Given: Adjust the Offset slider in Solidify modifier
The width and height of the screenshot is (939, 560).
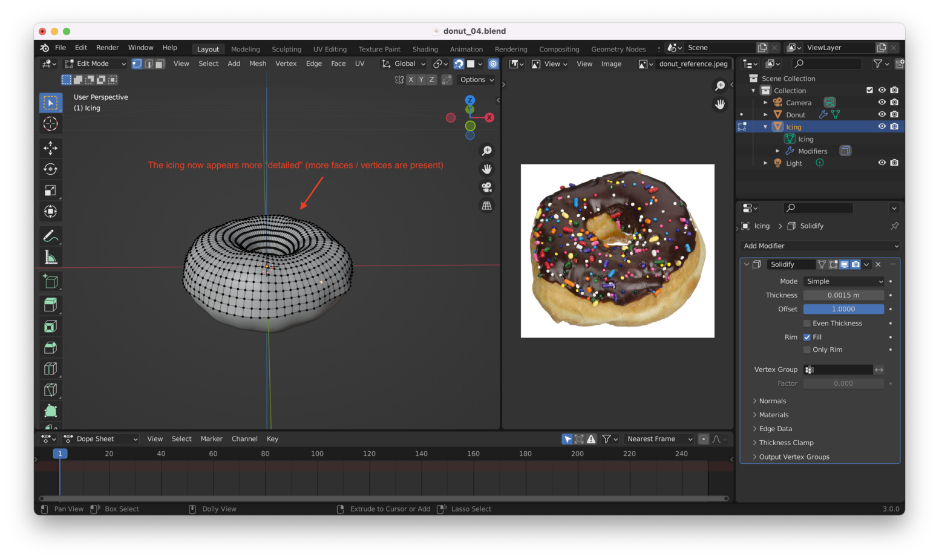Looking at the screenshot, I should (843, 308).
